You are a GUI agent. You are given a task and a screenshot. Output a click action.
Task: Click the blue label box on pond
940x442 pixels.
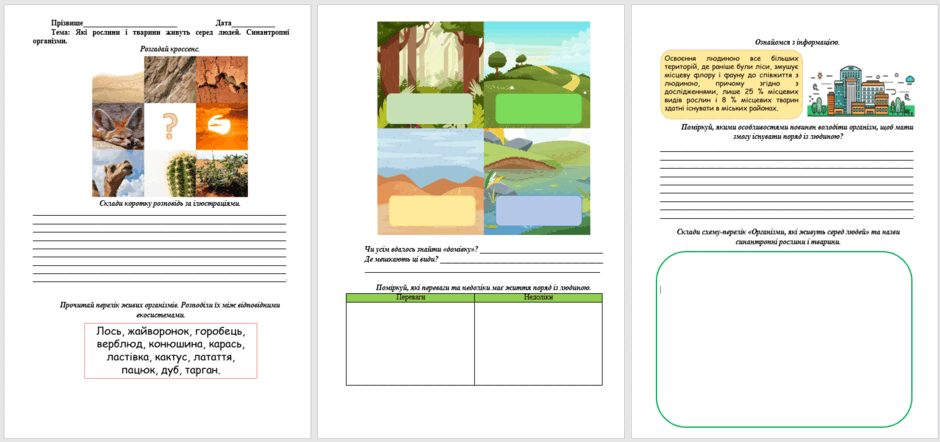[x=538, y=211]
